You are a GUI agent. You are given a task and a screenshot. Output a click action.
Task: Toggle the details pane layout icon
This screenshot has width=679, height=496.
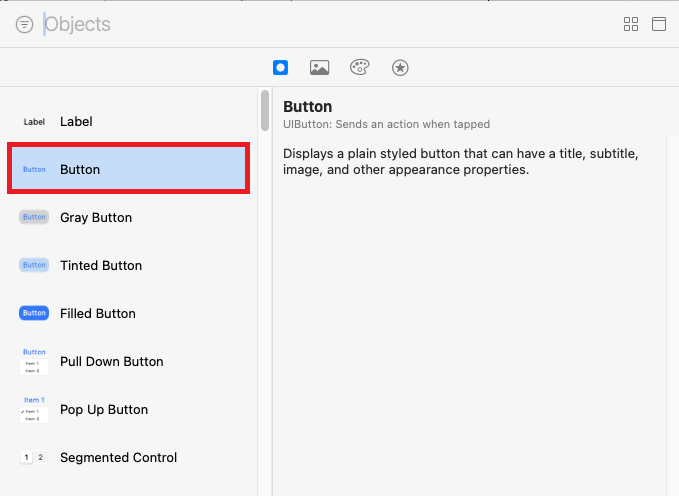point(659,25)
